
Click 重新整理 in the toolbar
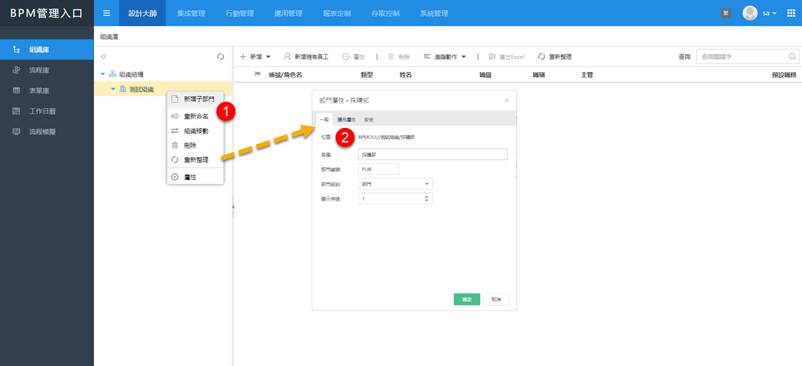555,57
